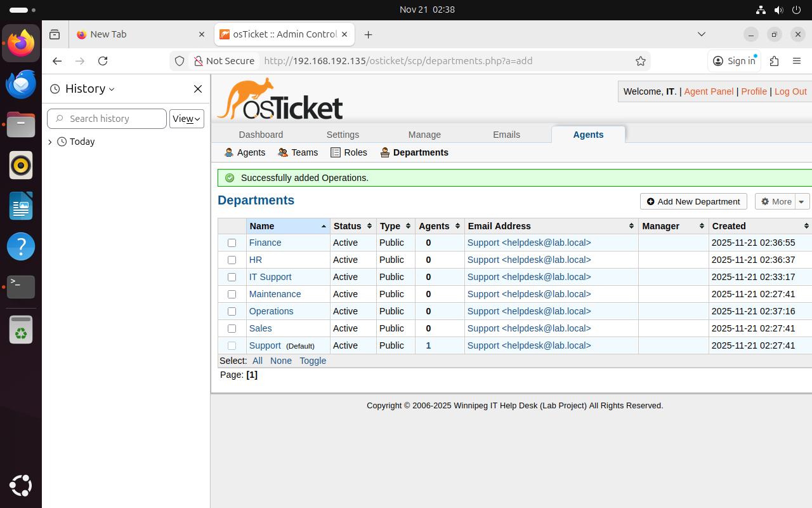Click the Not Secure lock icon
The height and width of the screenshot is (508, 812).
pyautogui.click(x=199, y=61)
